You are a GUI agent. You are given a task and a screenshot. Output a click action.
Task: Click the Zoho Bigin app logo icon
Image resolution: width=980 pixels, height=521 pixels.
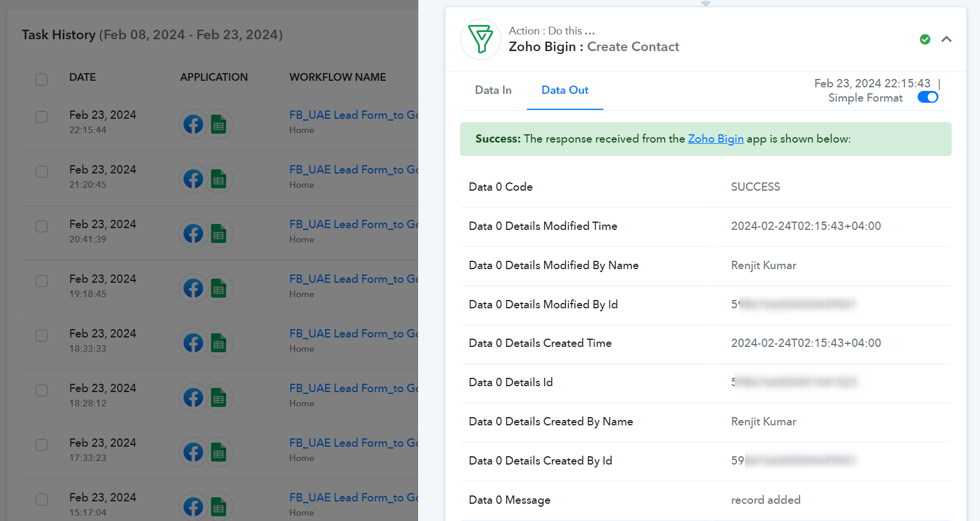(480, 39)
